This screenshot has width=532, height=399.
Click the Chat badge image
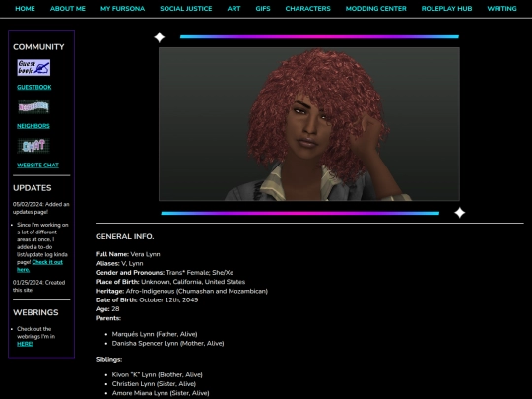pyautogui.click(x=33, y=146)
